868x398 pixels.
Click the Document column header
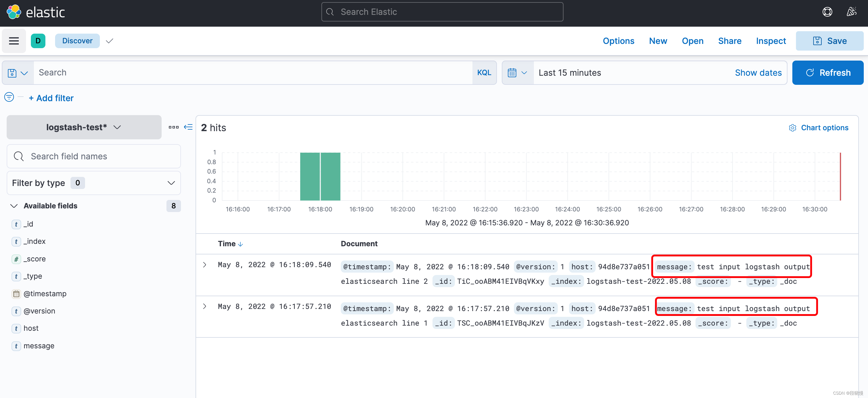359,244
